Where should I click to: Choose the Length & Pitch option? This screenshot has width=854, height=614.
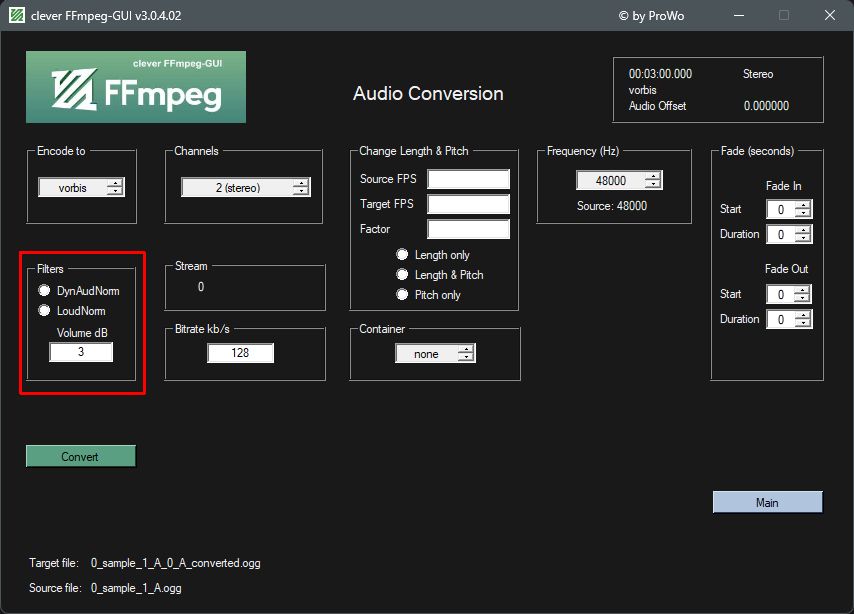[x=402, y=275]
